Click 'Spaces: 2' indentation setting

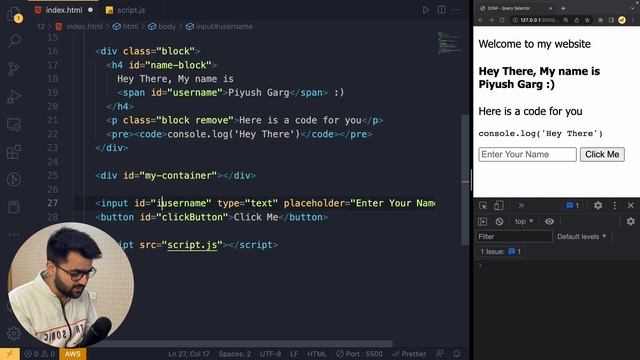(234, 354)
